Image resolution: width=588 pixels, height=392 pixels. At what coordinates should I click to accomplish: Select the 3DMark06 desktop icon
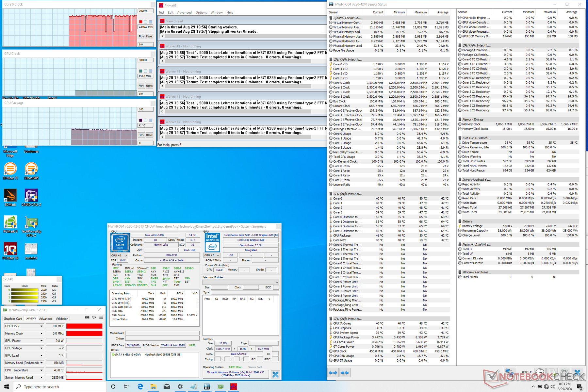pyautogui.click(x=31, y=171)
